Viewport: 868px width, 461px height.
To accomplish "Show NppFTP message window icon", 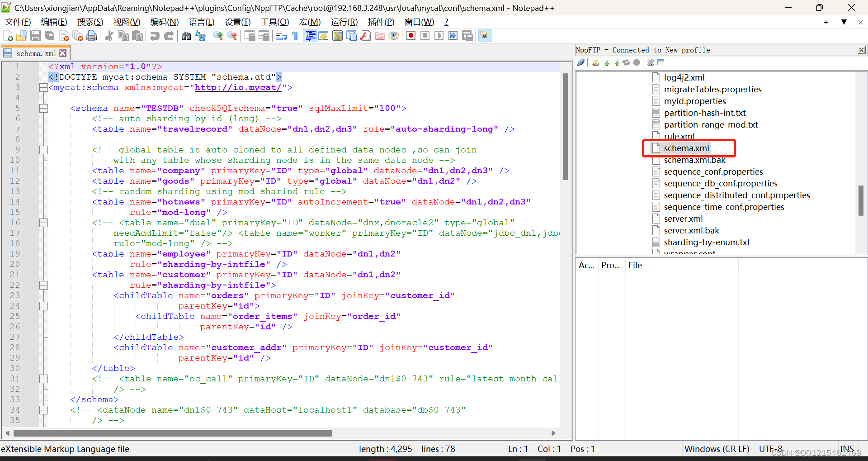I will point(661,62).
